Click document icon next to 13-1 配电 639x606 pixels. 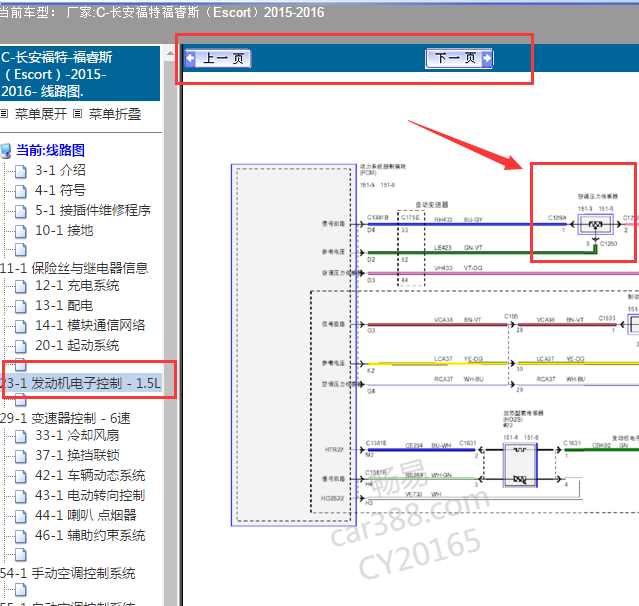[21, 306]
